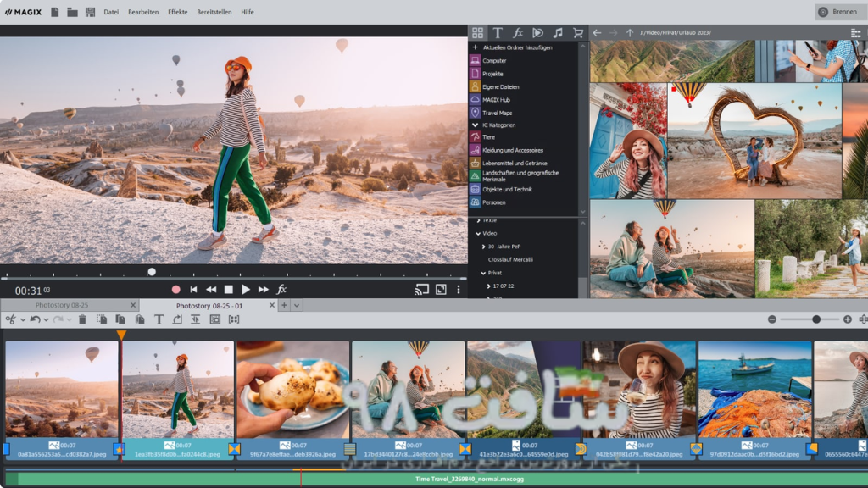Toggle fullscreen preview icon
The image size is (868, 488).
[x=441, y=290]
